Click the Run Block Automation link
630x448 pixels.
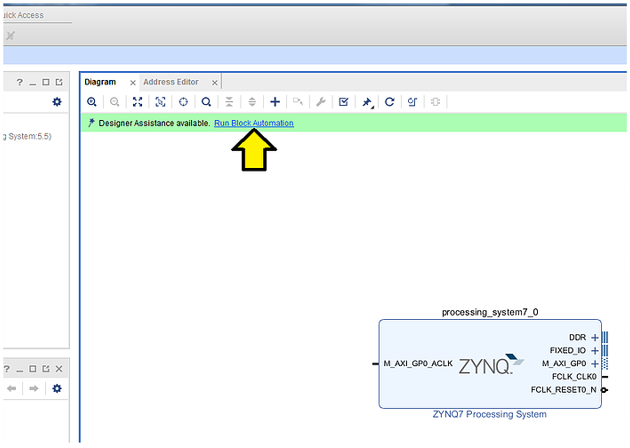[254, 123]
